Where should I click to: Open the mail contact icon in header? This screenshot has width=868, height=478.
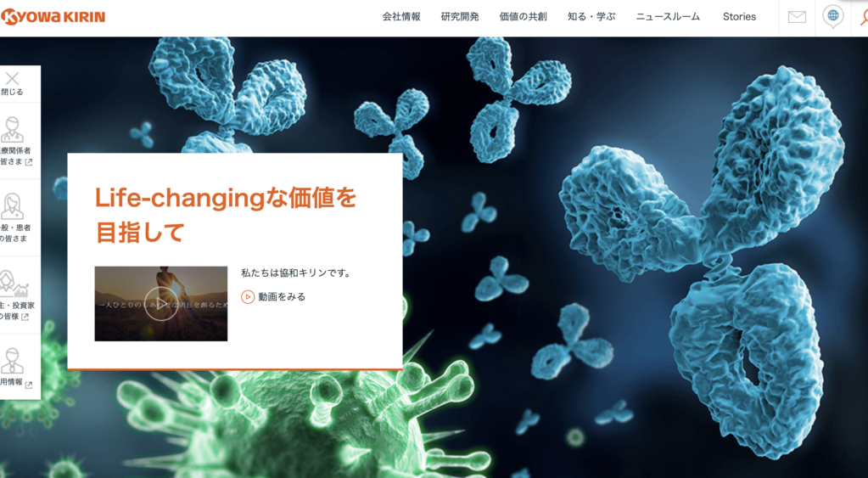pos(797,17)
